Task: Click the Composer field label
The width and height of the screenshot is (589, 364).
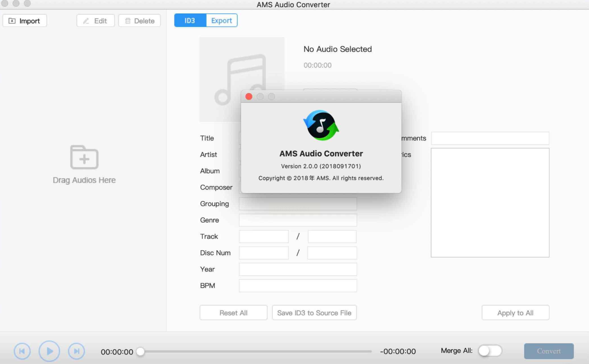Action: 216,187
